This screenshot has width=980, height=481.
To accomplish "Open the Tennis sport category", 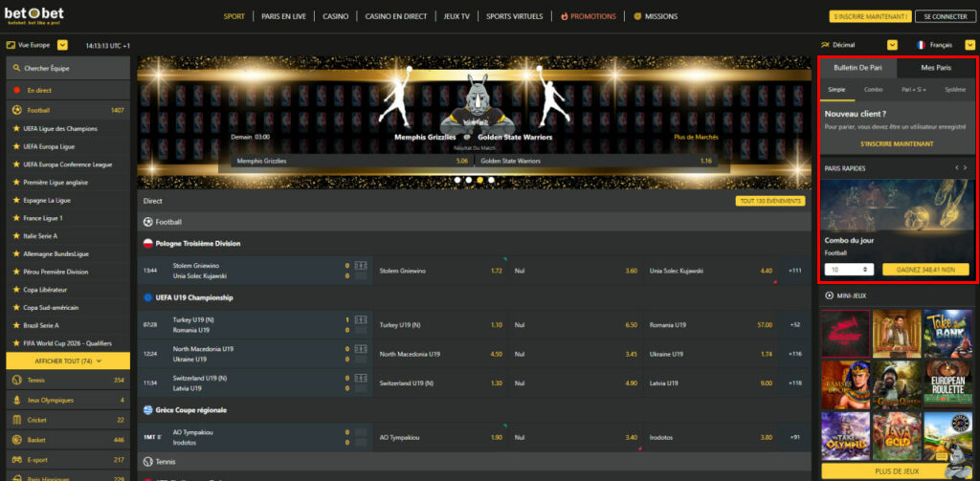I will pyautogui.click(x=68, y=380).
